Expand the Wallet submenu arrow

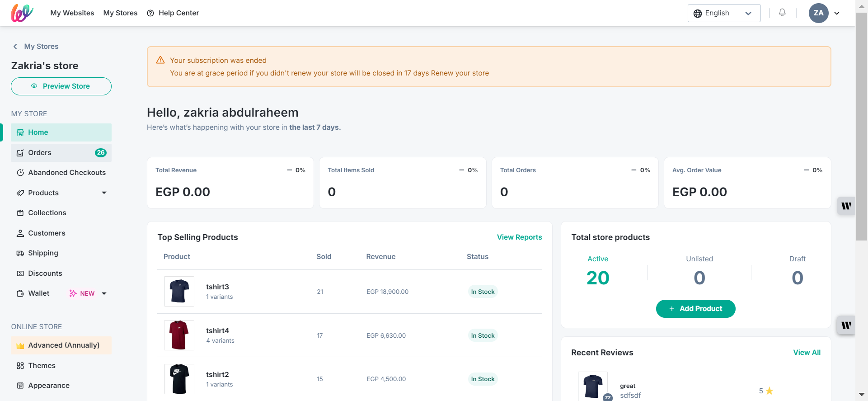tap(104, 293)
